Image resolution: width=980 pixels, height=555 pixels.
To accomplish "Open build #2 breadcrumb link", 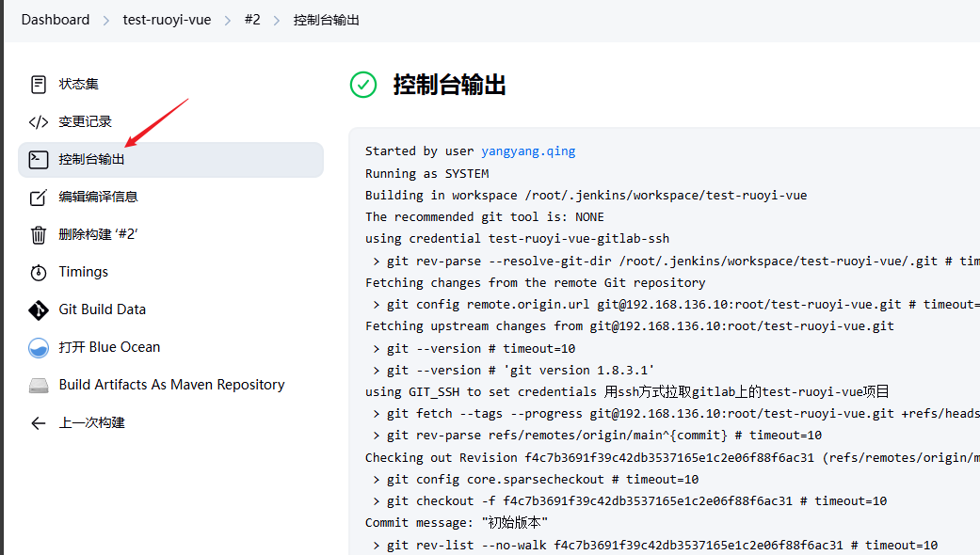I will click(251, 20).
